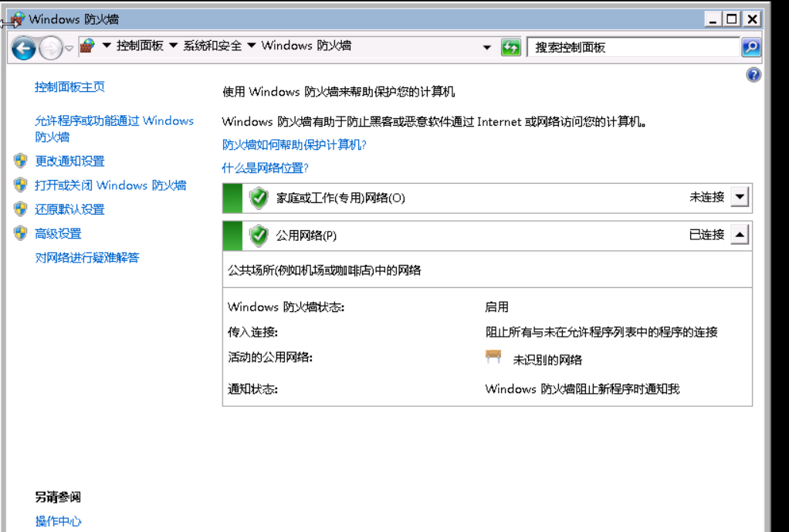
Task: Open recent pages dropdown next to Forward
Action: pyautogui.click(x=69, y=49)
